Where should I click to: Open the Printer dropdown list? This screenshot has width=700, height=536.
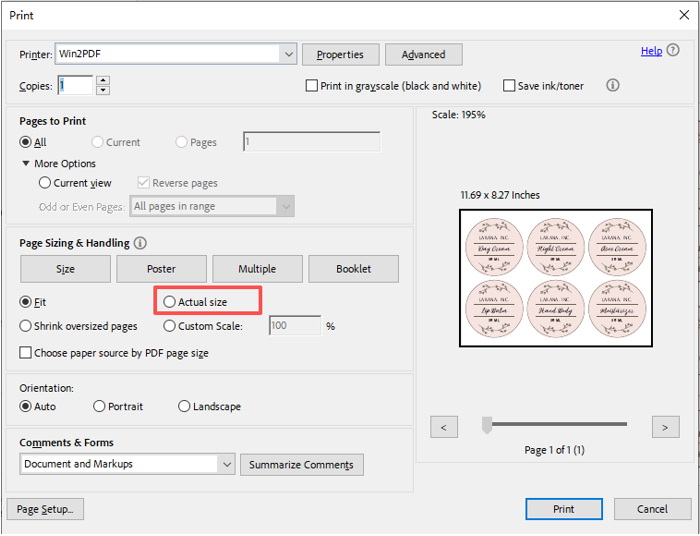coord(288,54)
